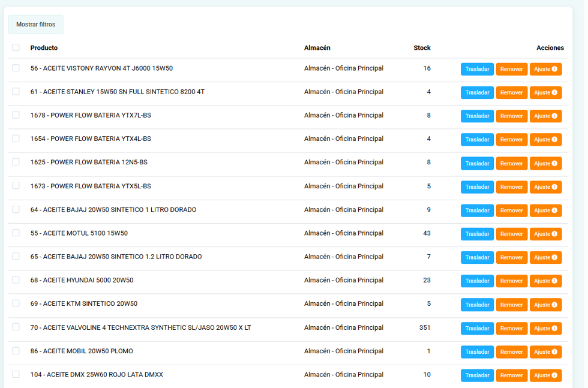Click Trasladar for BATERIA YTX5L-BS

[477, 187]
